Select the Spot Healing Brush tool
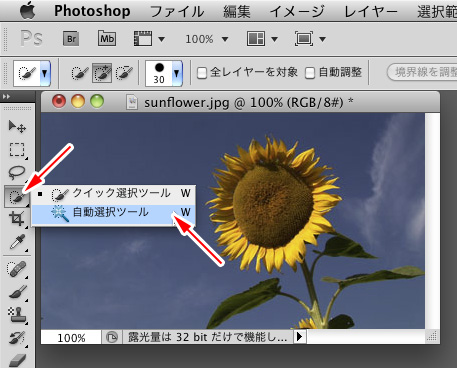457x368 pixels. 17,269
